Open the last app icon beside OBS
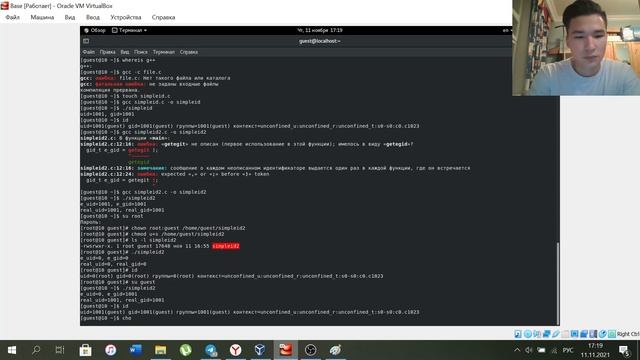The width and height of the screenshot is (640, 360). coord(335,350)
